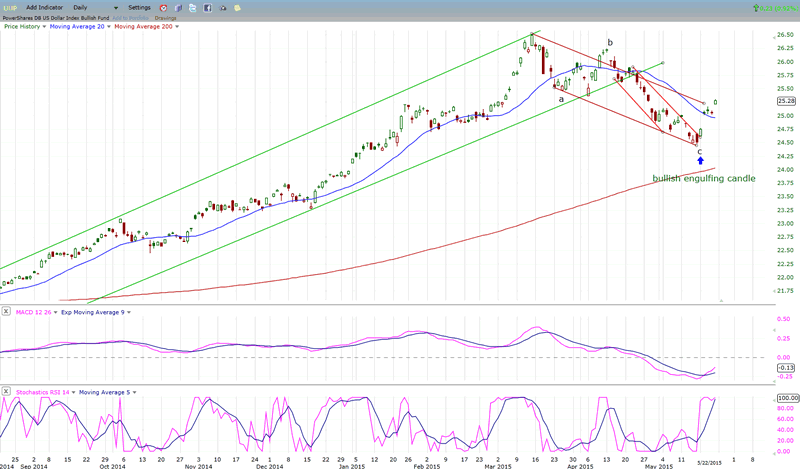
Task: Click the blue arrow marker under point c
Action: pos(699,160)
